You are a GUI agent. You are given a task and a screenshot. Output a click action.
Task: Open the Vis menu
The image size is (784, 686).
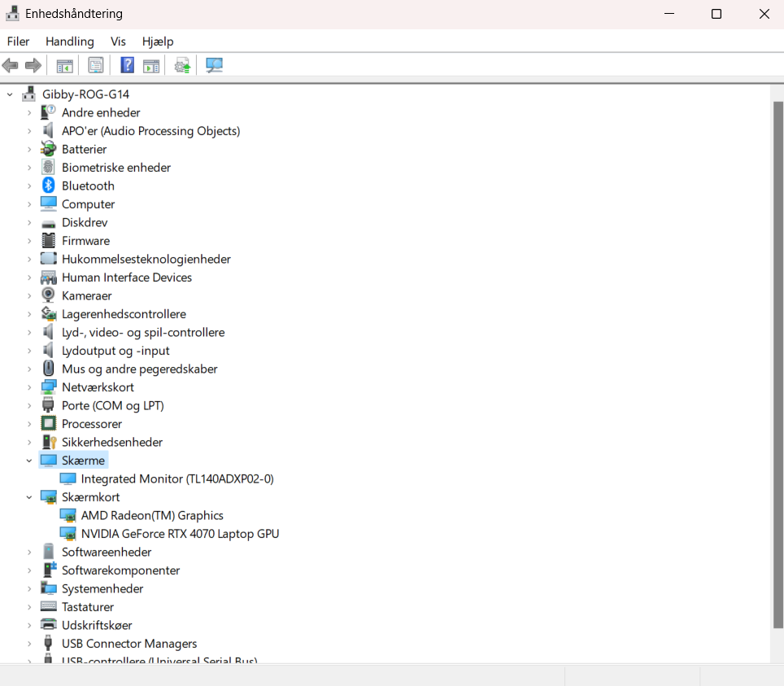pos(119,41)
